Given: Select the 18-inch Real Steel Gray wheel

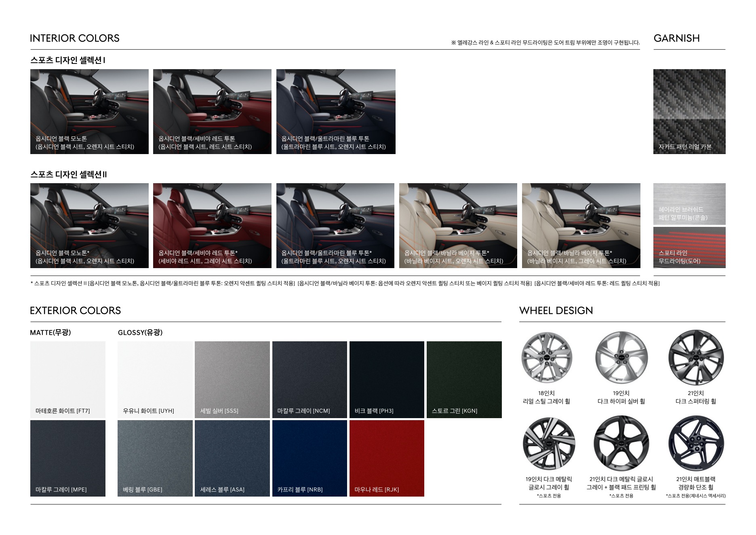Looking at the screenshot, I should (546, 357).
